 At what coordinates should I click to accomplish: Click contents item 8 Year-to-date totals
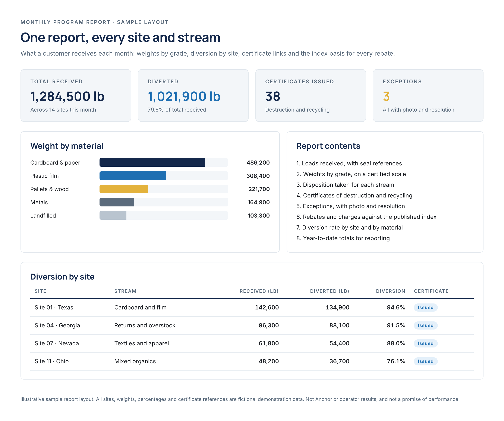pos(343,238)
